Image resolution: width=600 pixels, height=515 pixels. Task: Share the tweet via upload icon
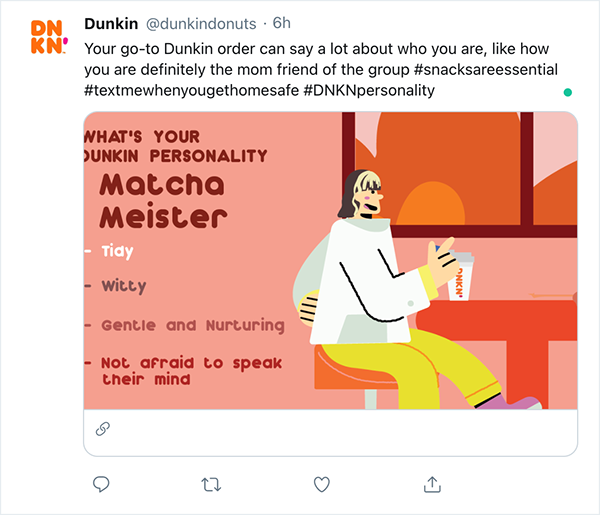tap(432, 484)
